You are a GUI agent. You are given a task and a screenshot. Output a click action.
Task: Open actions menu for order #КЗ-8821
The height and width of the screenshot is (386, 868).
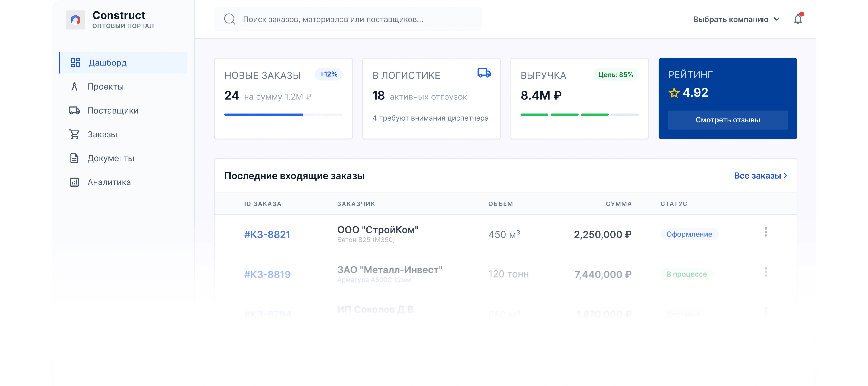pos(765,232)
